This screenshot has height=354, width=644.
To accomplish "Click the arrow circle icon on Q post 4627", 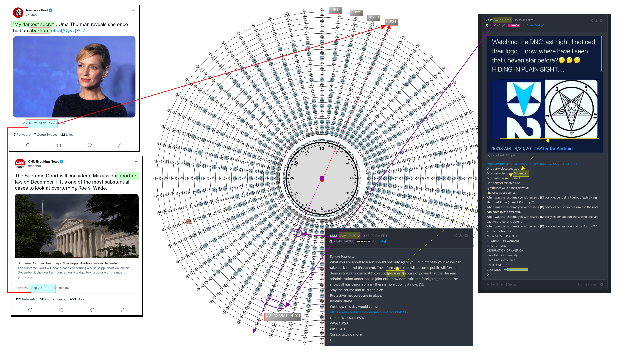I will 601,20.
